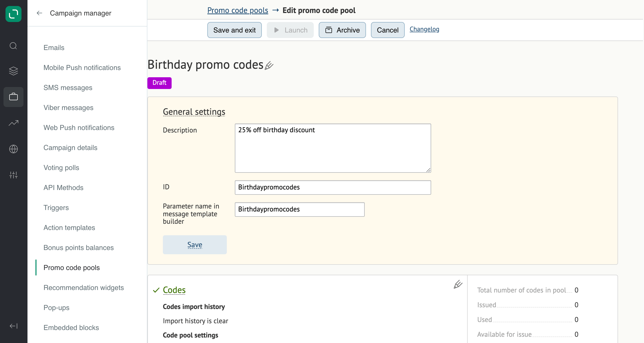The image size is (644, 343).
Task: Click the archive box icon
Action: click(x=328, y=30)
